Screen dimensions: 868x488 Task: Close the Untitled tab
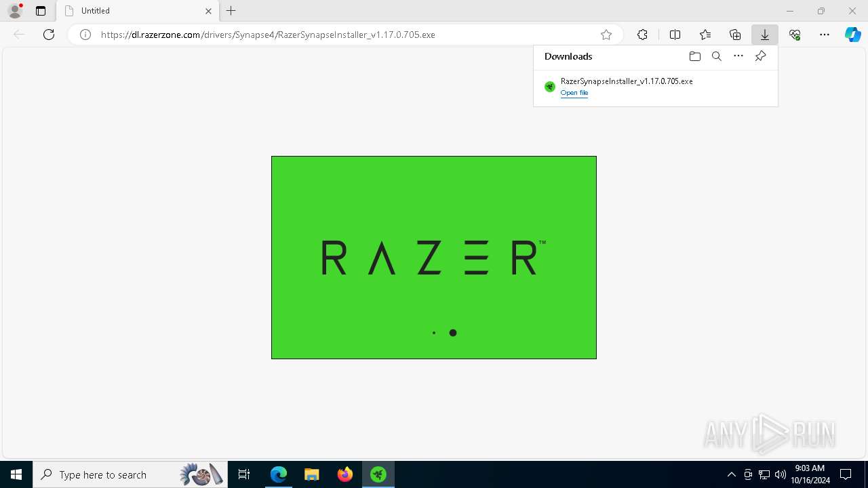point(208,11)
